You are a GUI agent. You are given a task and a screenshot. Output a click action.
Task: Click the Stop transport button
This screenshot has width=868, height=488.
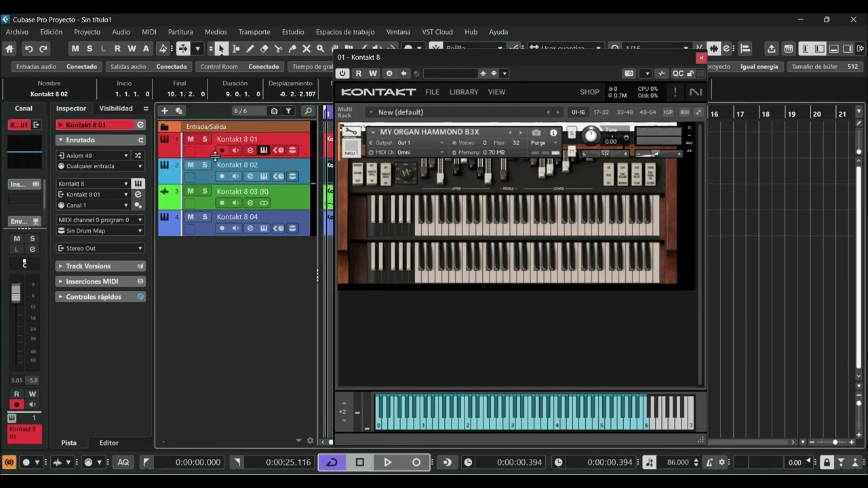(x=360, y=462)
